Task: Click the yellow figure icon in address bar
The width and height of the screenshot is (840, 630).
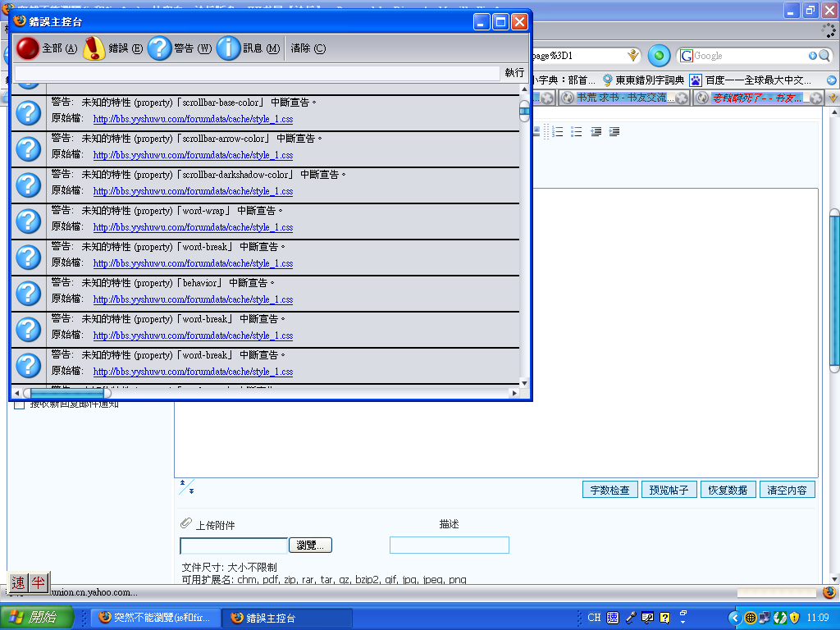Action: [633, 55]
